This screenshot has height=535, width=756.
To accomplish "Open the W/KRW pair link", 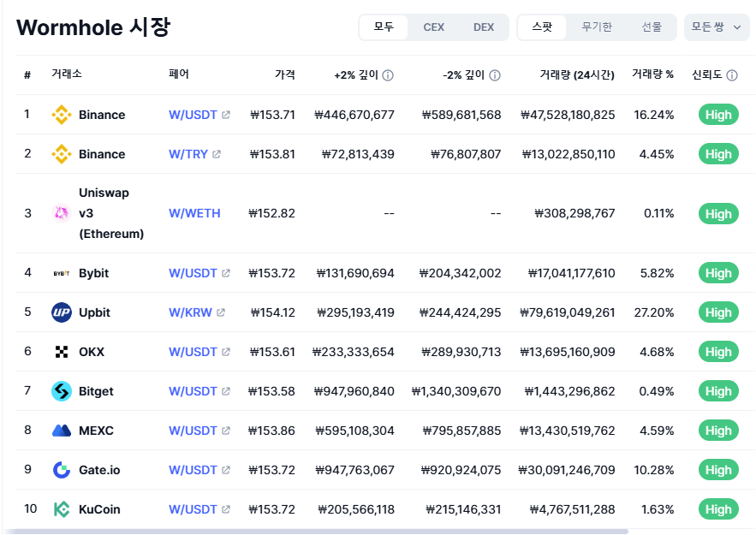I will tap(190, 312).
